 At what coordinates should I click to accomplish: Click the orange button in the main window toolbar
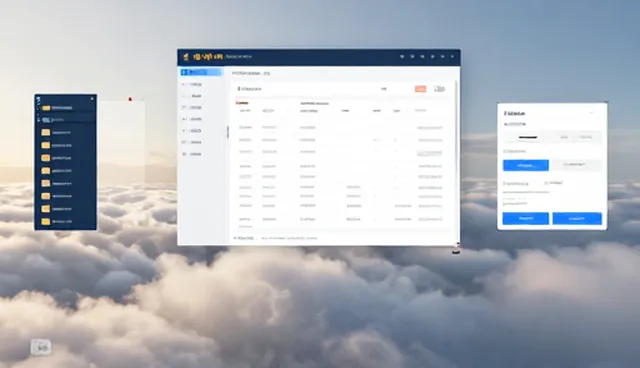click(x=420, y=89)
